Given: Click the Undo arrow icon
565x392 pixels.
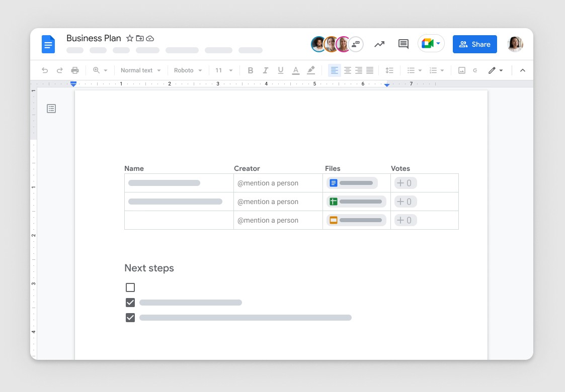Looking at the screenshot, I should pyautogui.click(x=45, y=70).
